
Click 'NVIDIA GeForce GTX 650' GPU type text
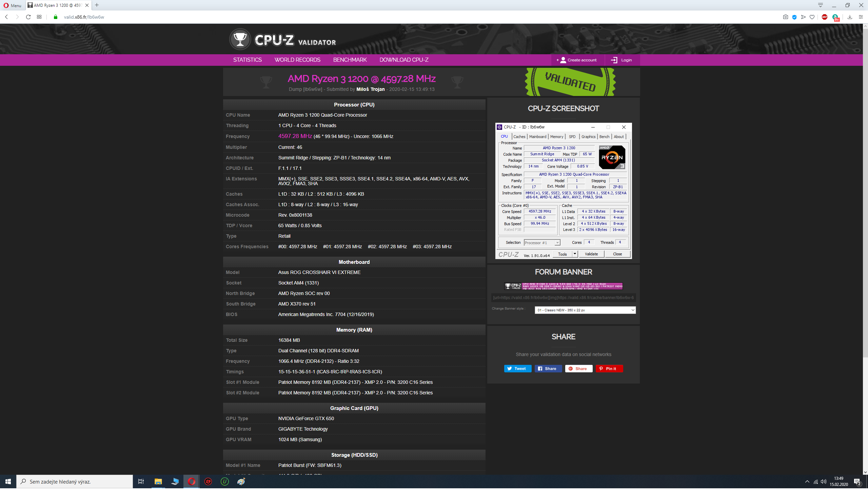click(x=306, y=418)
